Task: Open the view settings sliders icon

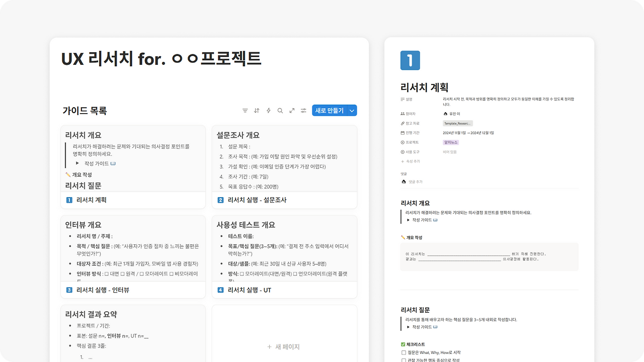Action: point(303,111)
